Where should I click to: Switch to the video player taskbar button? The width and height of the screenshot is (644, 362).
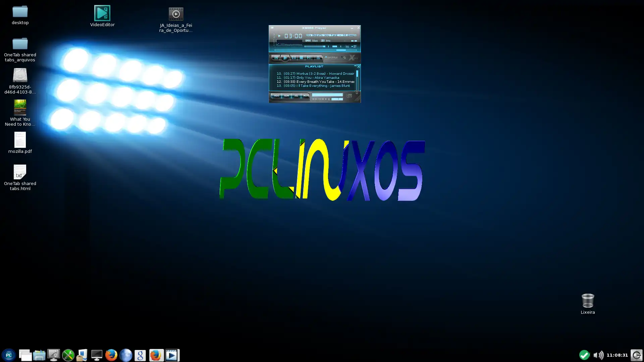[172, 355]
